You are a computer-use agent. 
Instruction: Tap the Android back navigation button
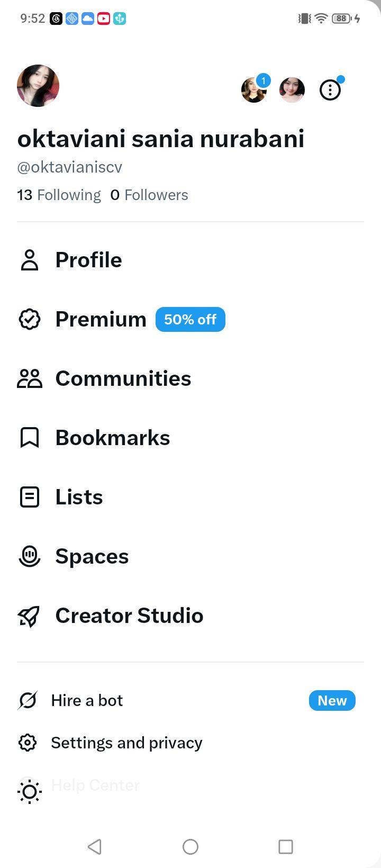95,847
